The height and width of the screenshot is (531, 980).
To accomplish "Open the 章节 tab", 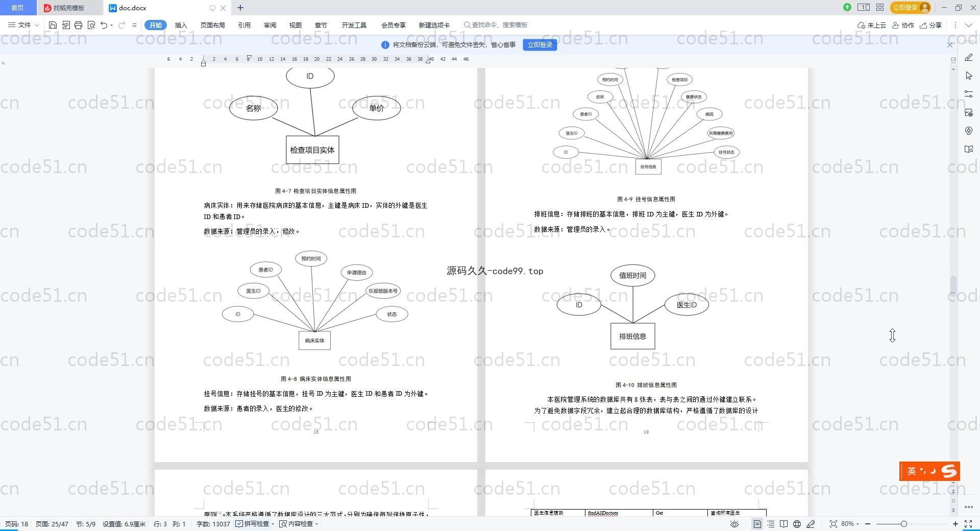I will pyautogui.click(x=321, y=25).
